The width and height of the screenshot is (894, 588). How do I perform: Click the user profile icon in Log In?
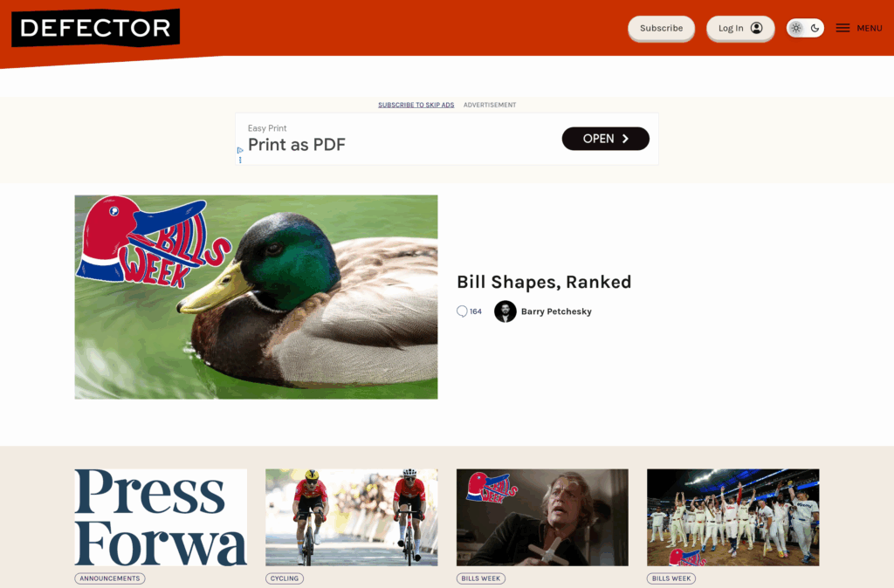click(x=757, y=28)
